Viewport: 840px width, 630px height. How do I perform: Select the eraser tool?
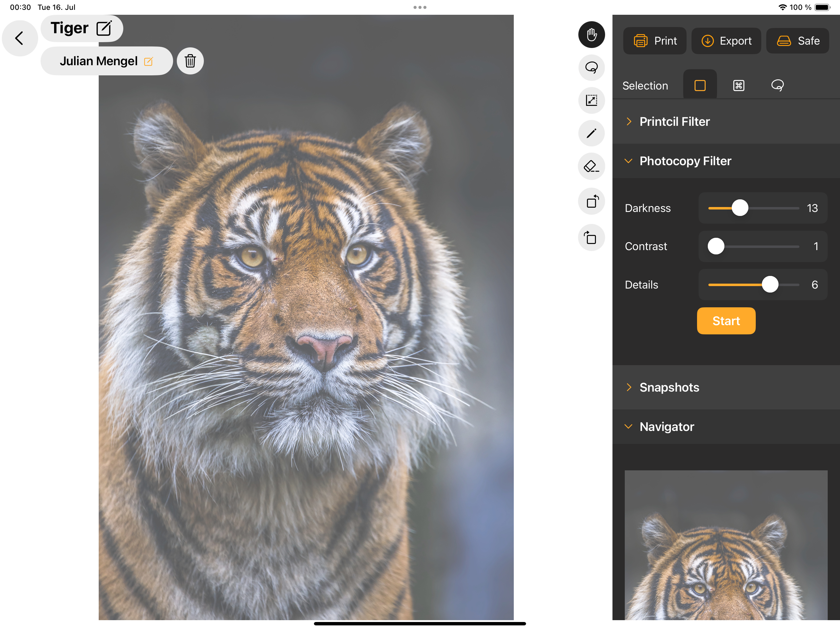click(591, 166)
